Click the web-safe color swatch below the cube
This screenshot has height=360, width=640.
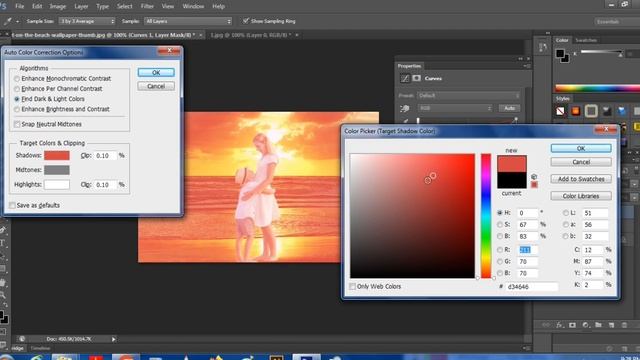point(534,185)
